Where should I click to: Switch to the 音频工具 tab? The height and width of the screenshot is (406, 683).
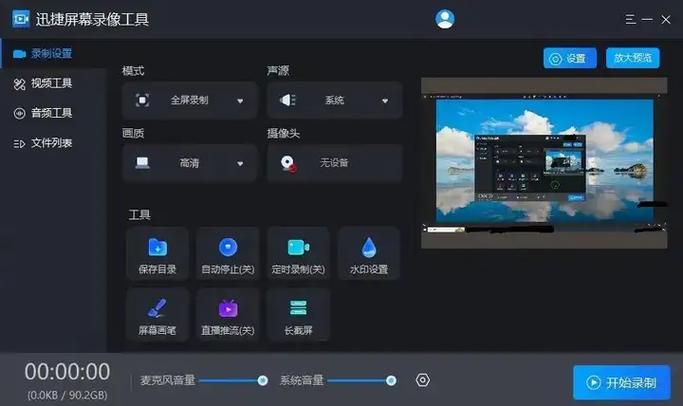pyautogui.click(x=53, y=113)
